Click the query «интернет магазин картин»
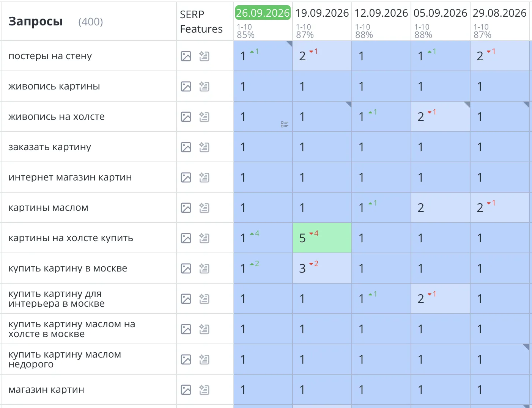The width and height of the screenshot is (532, 408). pos(70,177)
